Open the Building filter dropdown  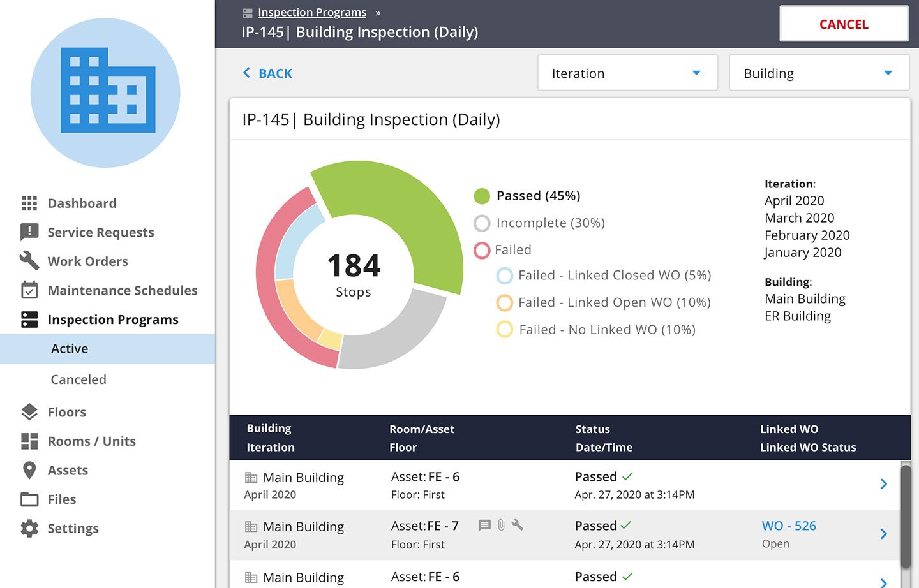coord(819,73)
